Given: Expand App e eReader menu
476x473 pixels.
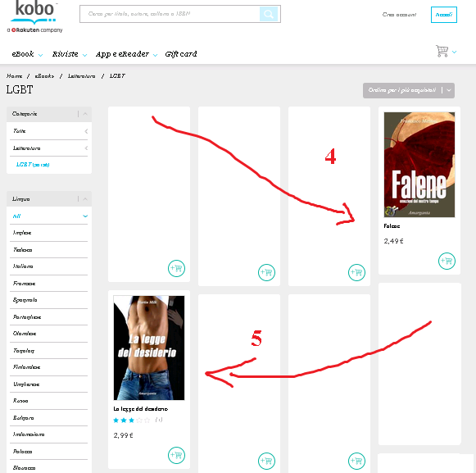Looking at the screenshot, I should [x=126, y=54].
